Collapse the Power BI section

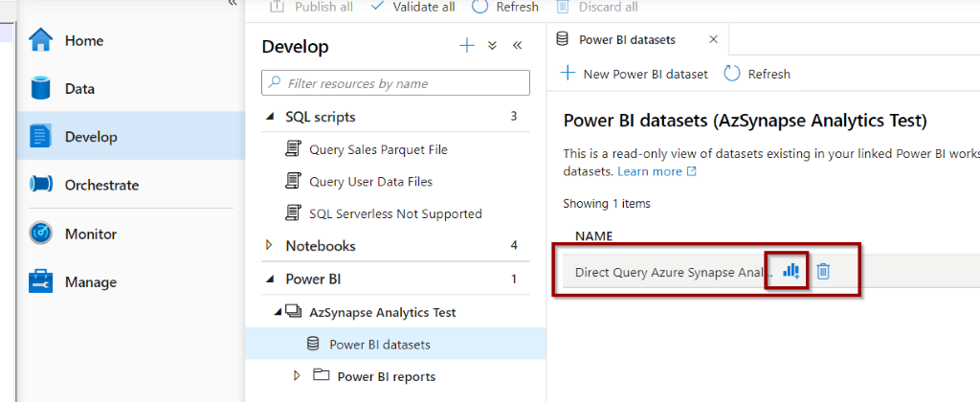coord(270,279)
